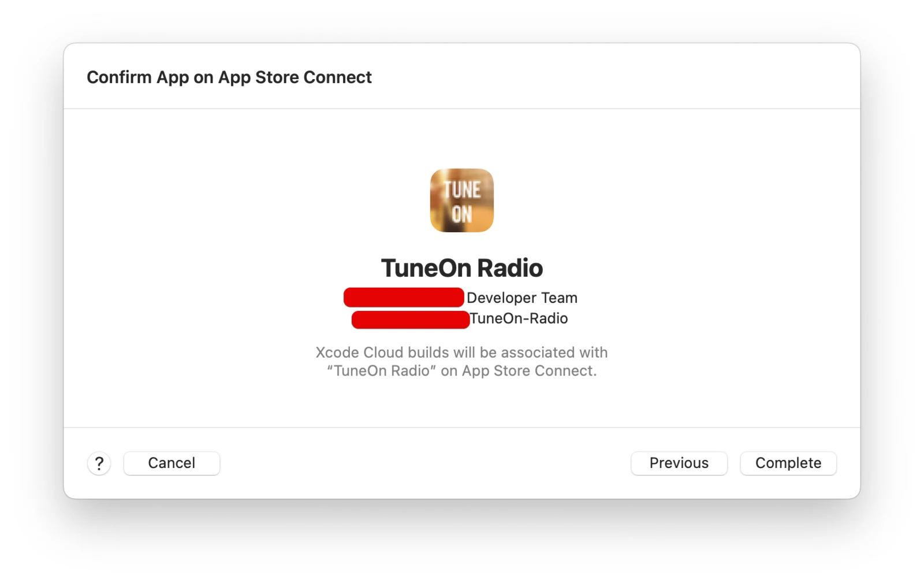The width and height of the screenshot is (924, 583).
Task: Click Complete to finish confirmation
Action: [788, 463]
